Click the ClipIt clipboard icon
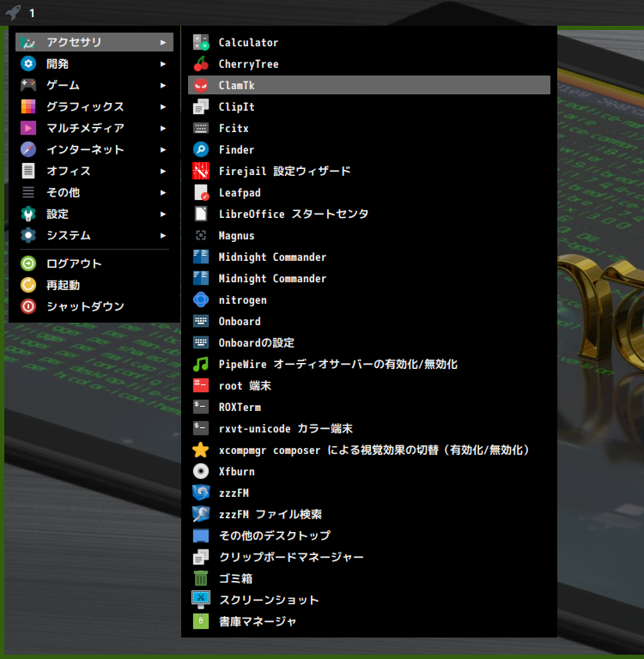 (201, 106)
